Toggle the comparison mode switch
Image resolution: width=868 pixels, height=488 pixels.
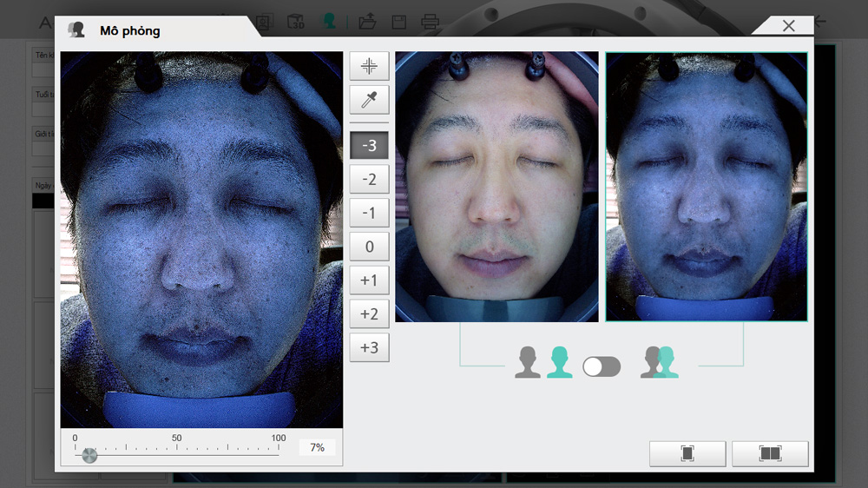[x=602, y=366]
